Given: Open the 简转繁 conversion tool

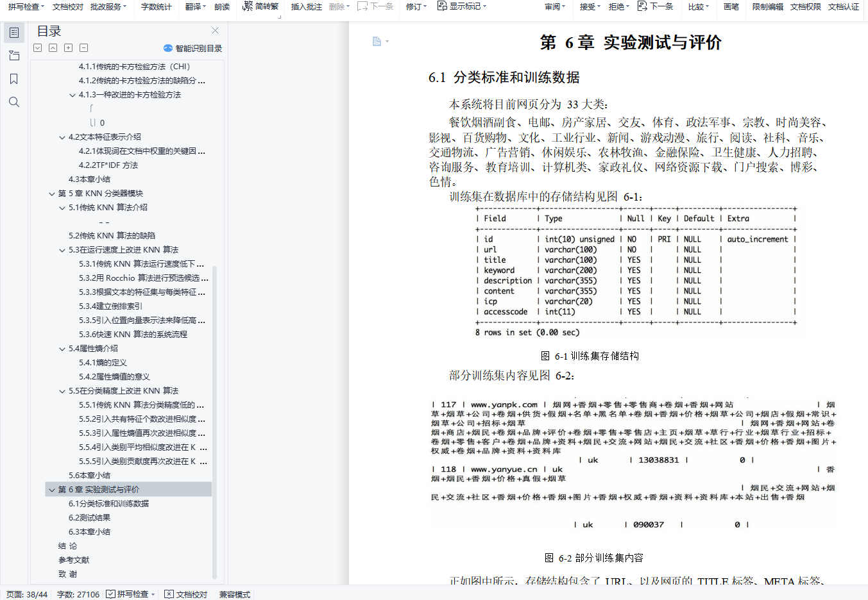Looking at the screenshot, I should pos(260,6).
